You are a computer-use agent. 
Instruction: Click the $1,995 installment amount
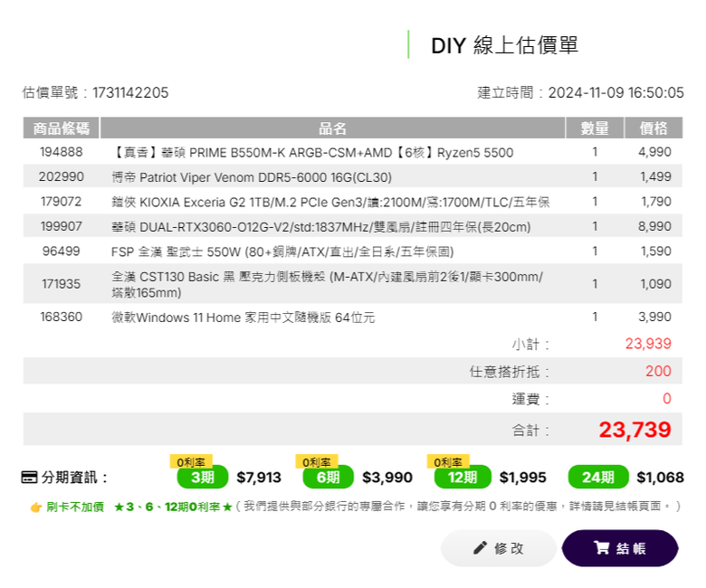[523, 478]
